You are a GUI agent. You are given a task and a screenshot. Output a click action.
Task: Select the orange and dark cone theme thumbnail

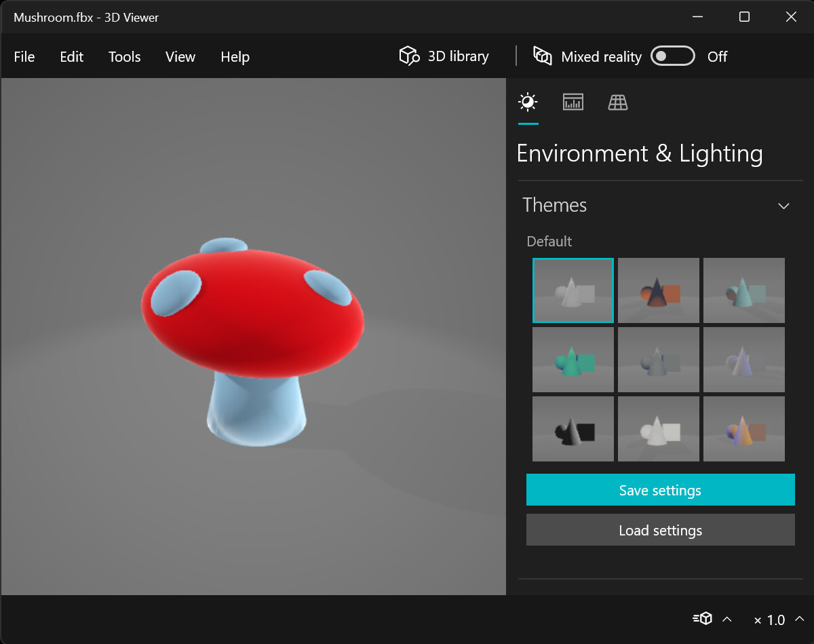659,290
